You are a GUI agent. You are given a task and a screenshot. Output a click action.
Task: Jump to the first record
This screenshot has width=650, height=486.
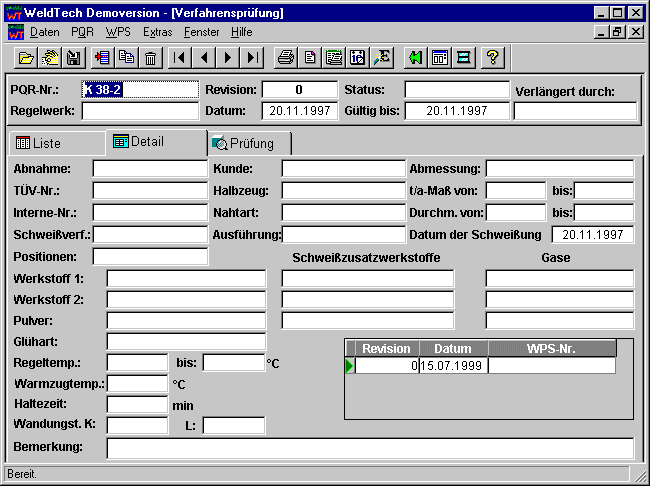[180, 57]
